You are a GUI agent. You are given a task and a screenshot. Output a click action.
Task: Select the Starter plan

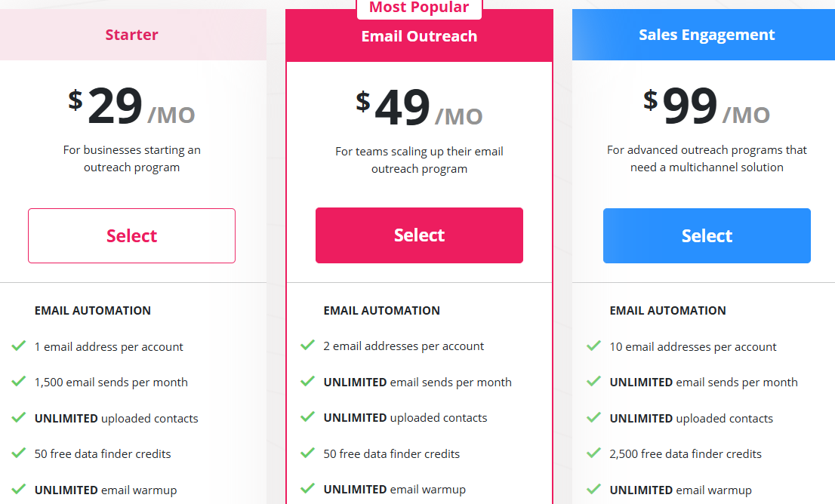(x=131, y=235)
